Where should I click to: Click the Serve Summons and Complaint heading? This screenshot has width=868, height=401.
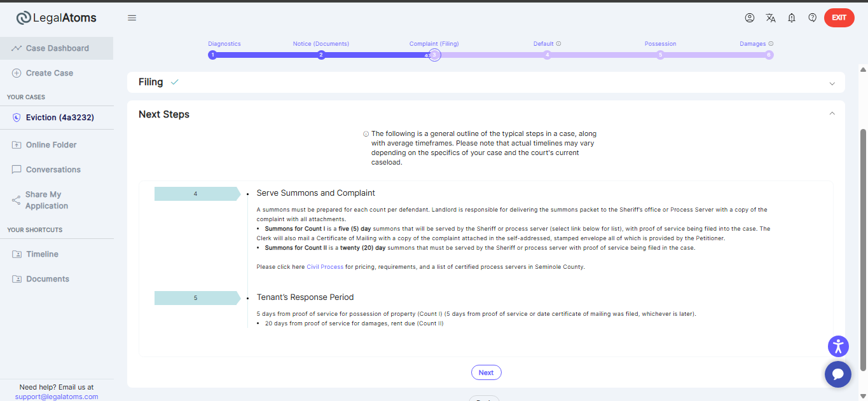316,193
